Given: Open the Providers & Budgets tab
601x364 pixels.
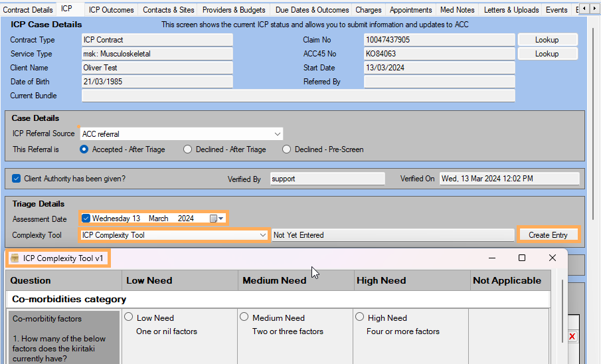Looking at the screenshot, I should (x=234, y=10).
